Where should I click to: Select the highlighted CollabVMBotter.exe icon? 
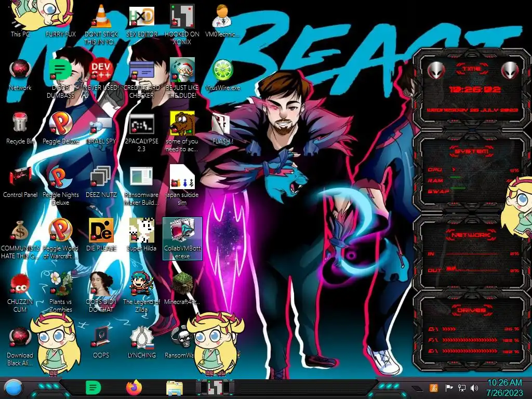[x=182, y=238]
